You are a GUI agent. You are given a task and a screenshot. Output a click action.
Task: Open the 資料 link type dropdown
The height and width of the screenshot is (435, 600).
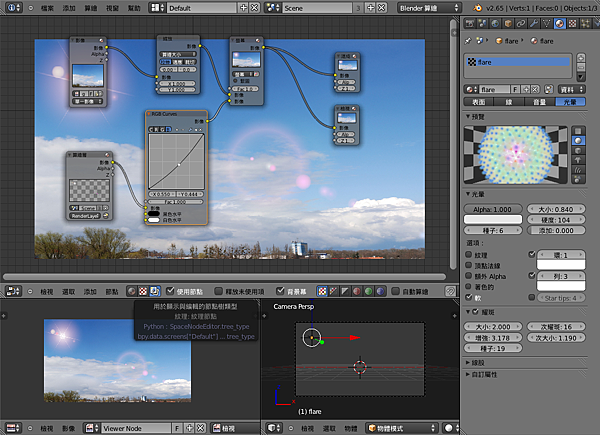(571, 90)
